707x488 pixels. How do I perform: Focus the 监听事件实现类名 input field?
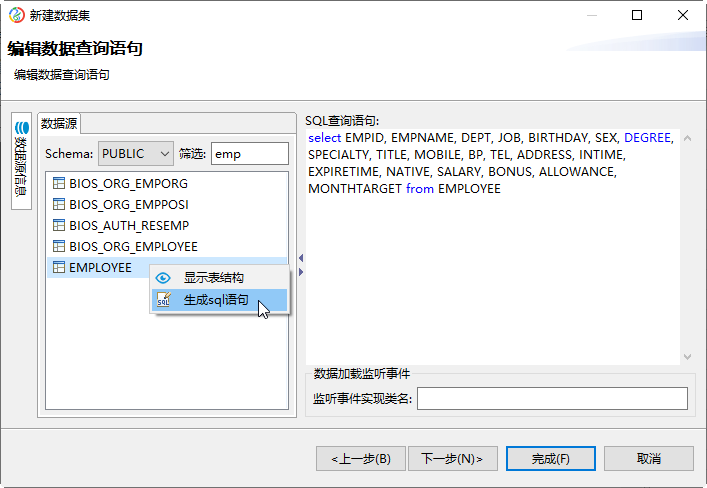coord(552,399)
